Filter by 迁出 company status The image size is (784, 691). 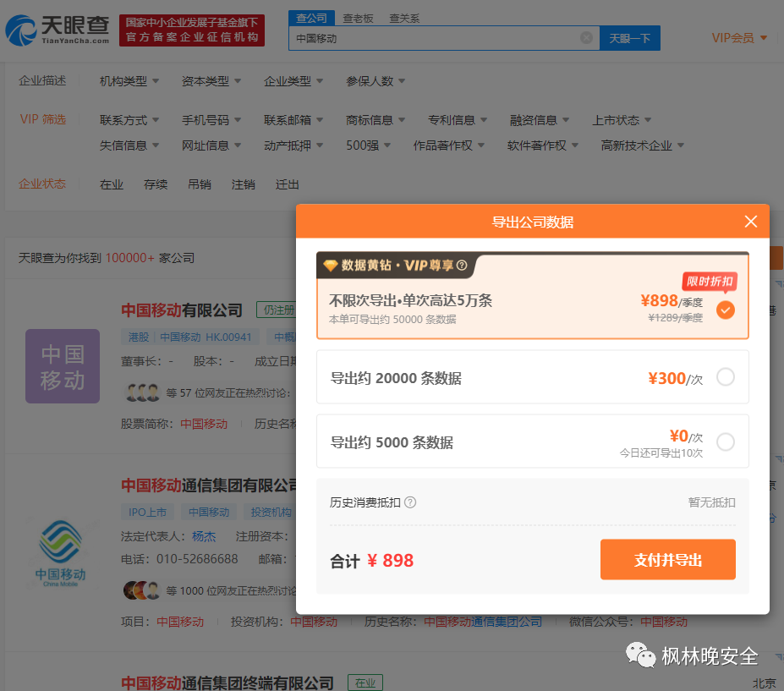click(288, 184)
